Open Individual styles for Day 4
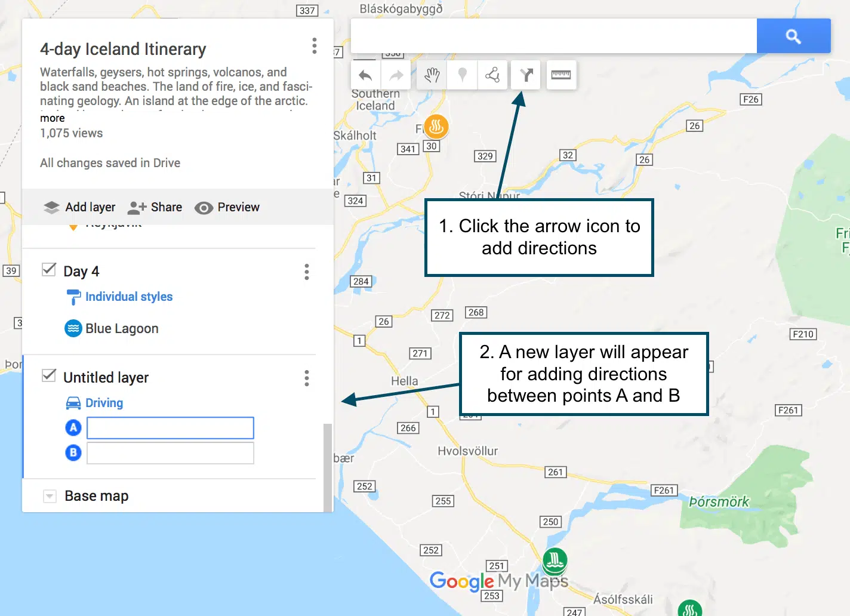The width and height of the screenshot is (850, 616). pyautogui.click(x=128, y=297)
